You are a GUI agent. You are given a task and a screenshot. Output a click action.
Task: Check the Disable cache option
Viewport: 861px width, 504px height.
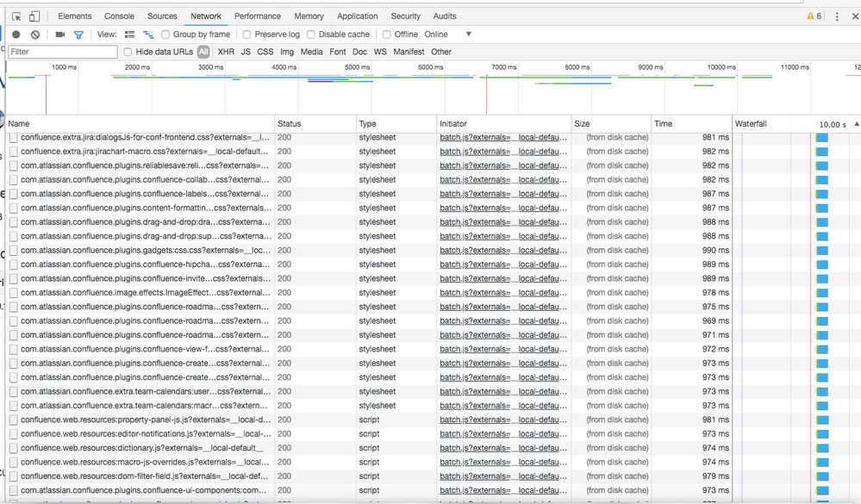311,34
